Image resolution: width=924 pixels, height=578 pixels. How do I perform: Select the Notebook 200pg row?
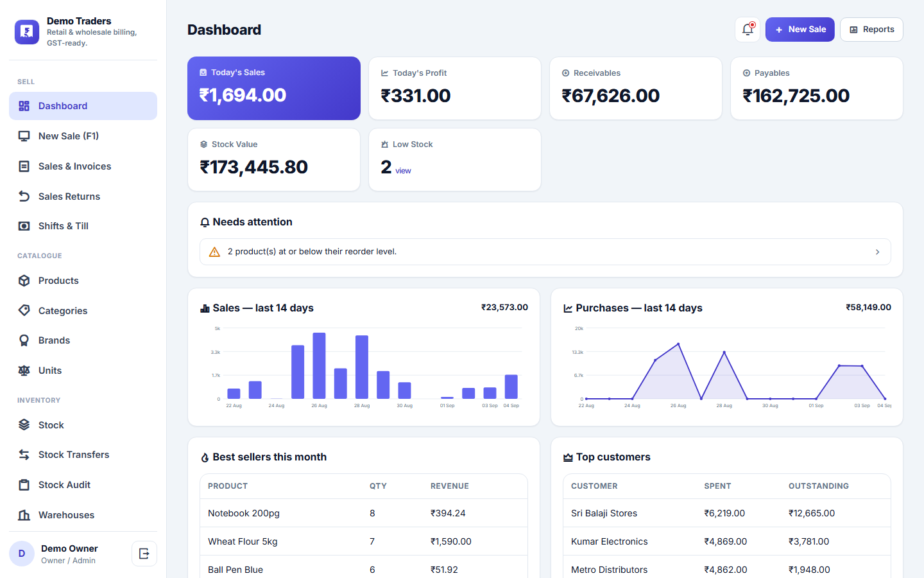pos(364,513)
